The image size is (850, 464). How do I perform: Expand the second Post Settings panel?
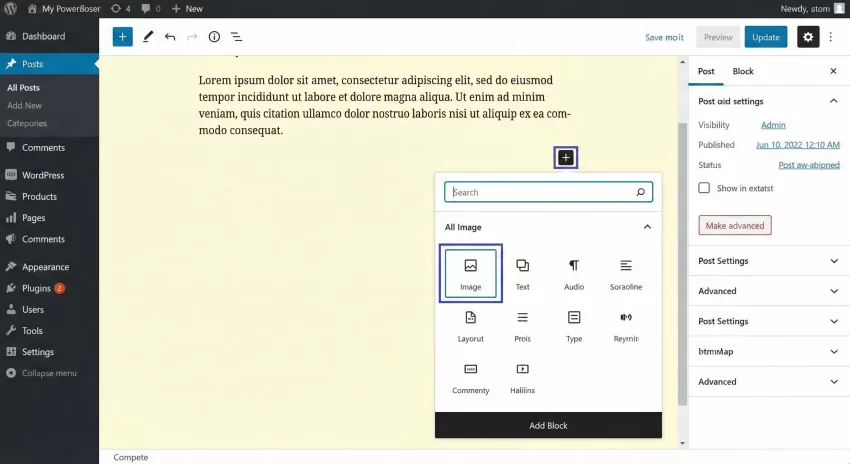[x=769, y=321]
